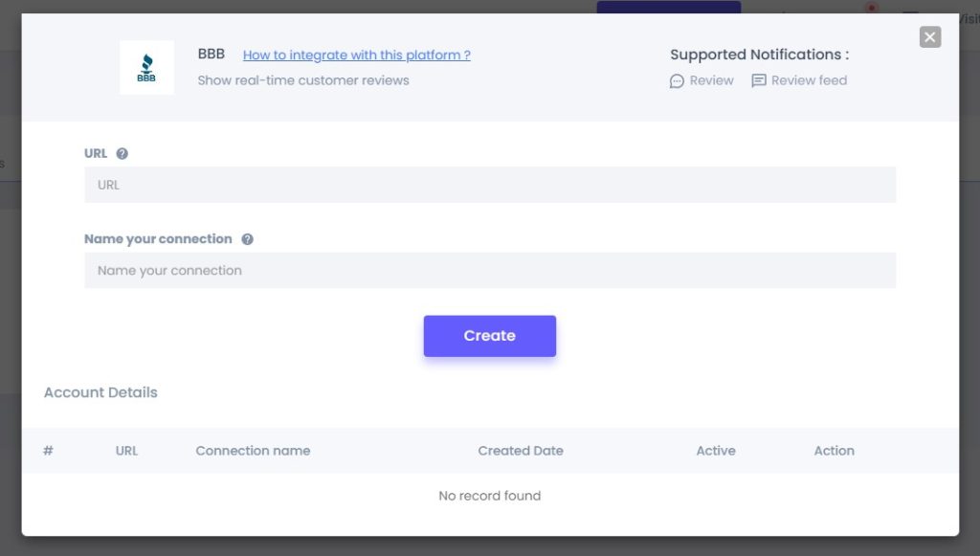This screenshot has height=556, width=980.
Task: Click the Create button
Action: [490, 336]
